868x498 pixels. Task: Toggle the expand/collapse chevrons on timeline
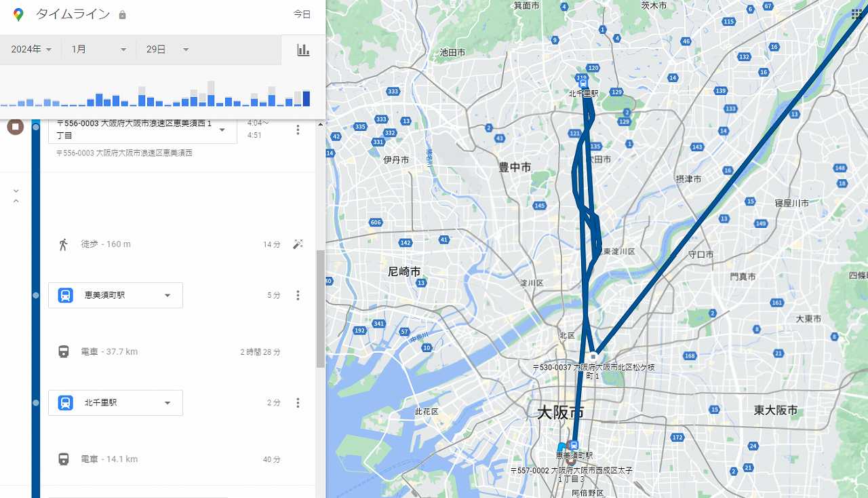[x=16, y=196]
